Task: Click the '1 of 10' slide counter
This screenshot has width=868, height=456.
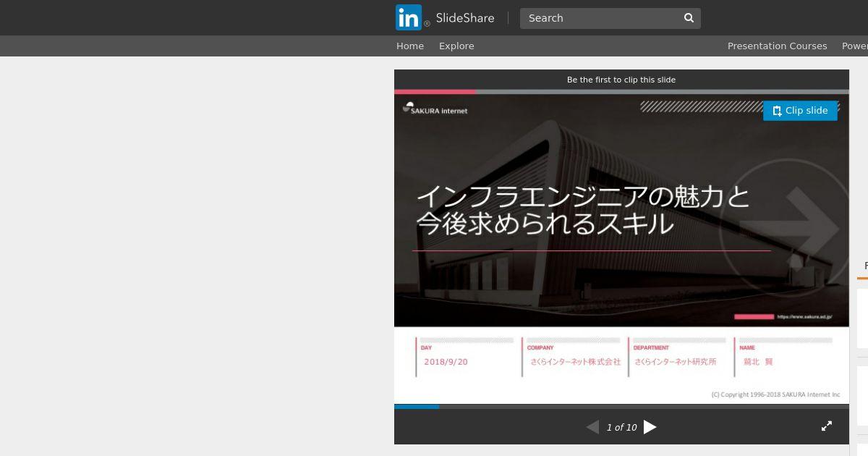Action: click(x=621, y=428)
